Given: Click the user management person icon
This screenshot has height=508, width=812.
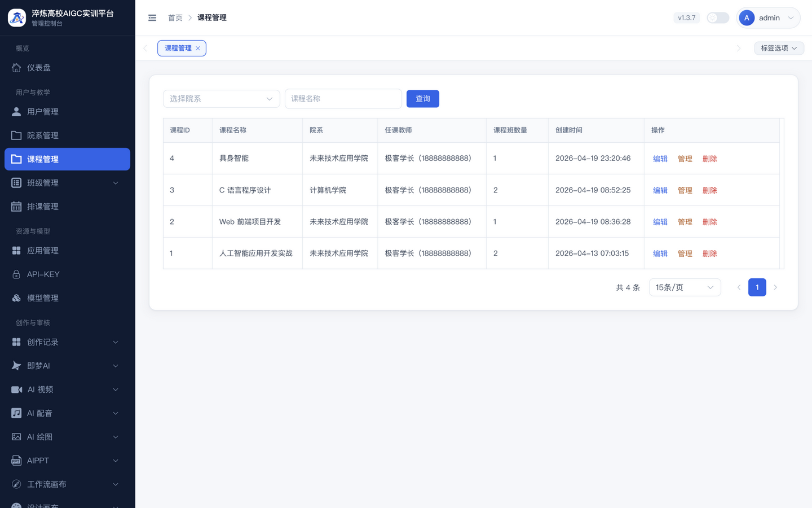Looking at the screenshot, I should [16, 112].
